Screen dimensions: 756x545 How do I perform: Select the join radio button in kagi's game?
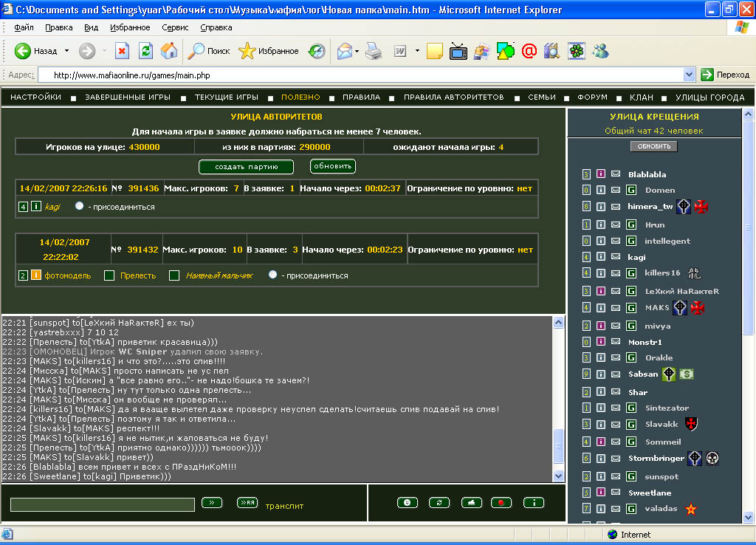[79, 206]
